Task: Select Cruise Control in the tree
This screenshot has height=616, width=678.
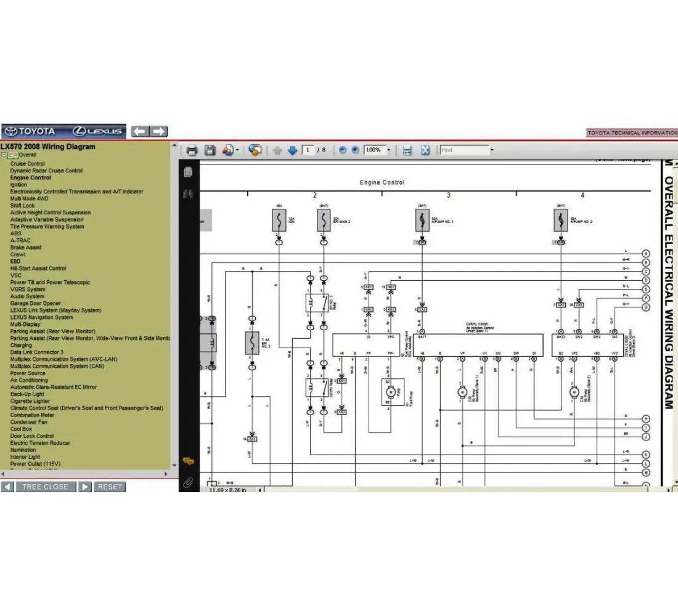Action: (x=27, y=164)
